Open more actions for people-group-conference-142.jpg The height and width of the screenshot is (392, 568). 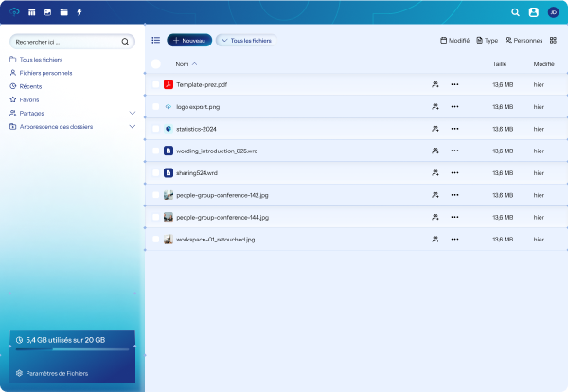[x=454, y=195]
